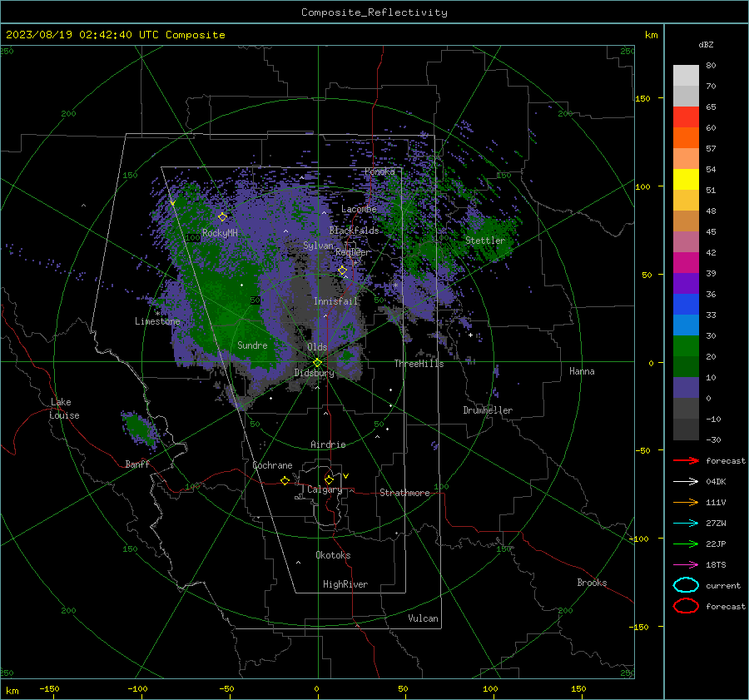Click the Brooks map label
749x700 pixels.
click(592, 583)
